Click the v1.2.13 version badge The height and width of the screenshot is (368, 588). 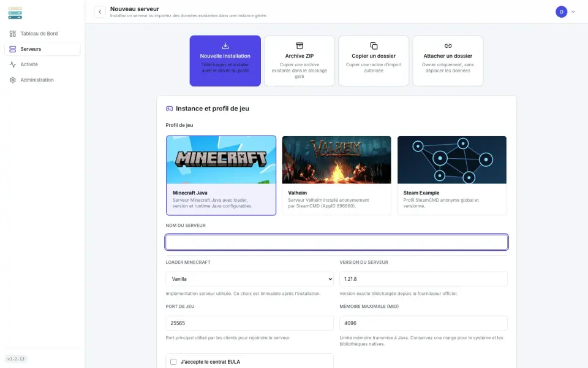[16, 359]
